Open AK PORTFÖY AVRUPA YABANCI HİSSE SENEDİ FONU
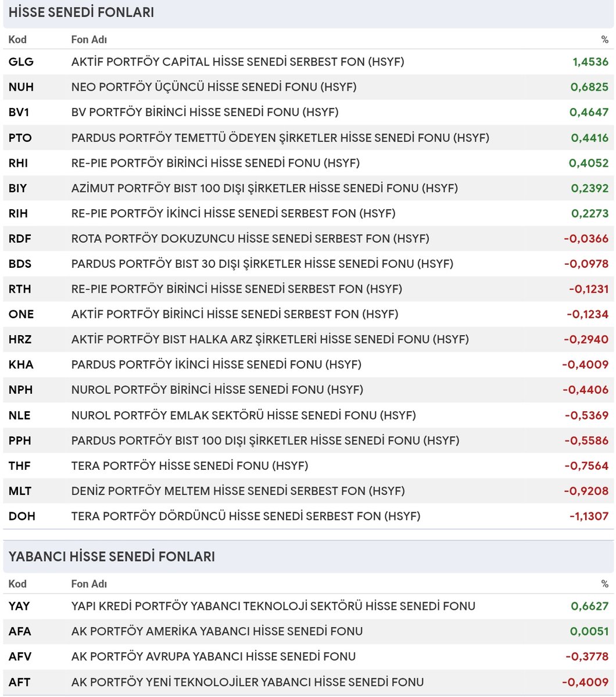Screen dimensions: 616x697 click(x=213, y=657)
